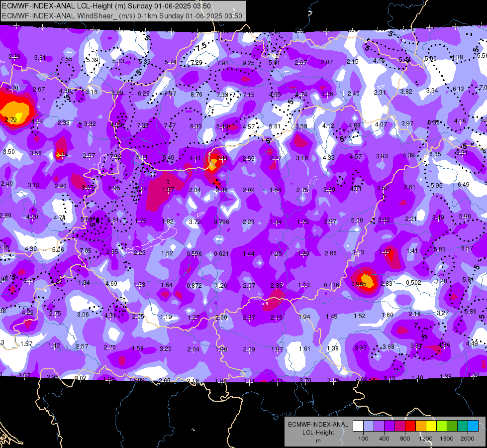Click the legend tick value 800
The height and width of the screenshot is (448, 487).
coord(405,439)
